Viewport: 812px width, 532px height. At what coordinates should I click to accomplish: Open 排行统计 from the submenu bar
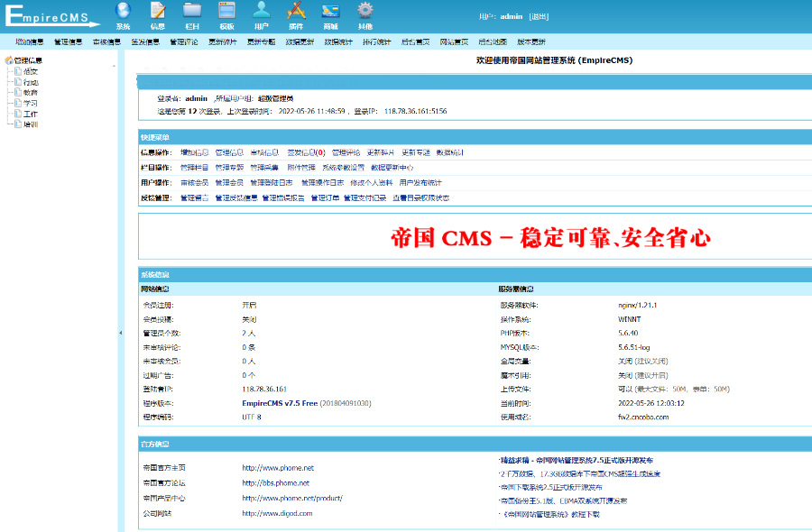377,41
